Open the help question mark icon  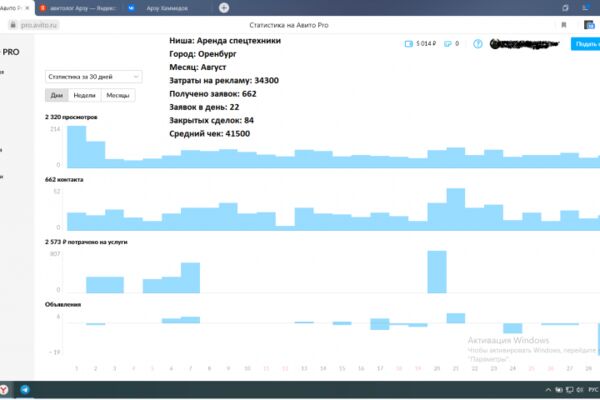pos(478,44)
